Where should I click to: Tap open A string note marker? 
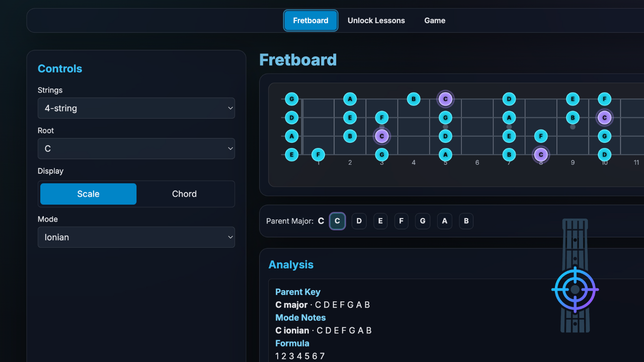tap(292, 136)
